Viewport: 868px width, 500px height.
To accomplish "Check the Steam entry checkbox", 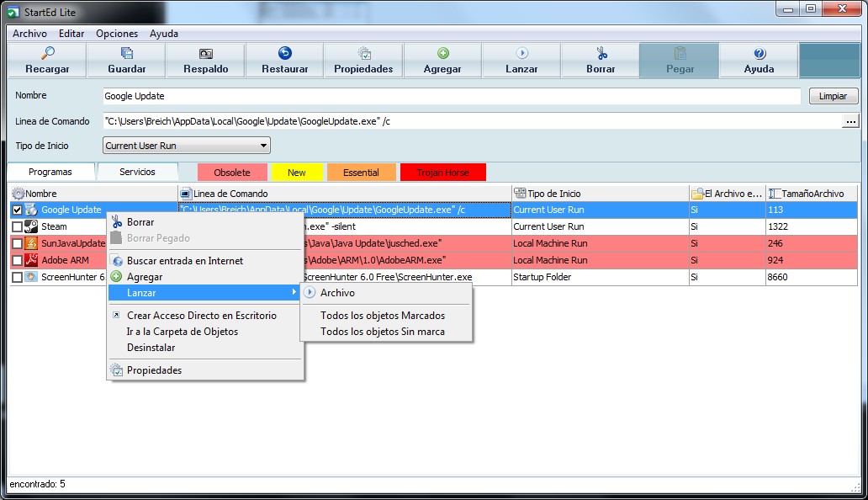I will tap(17, 226).
